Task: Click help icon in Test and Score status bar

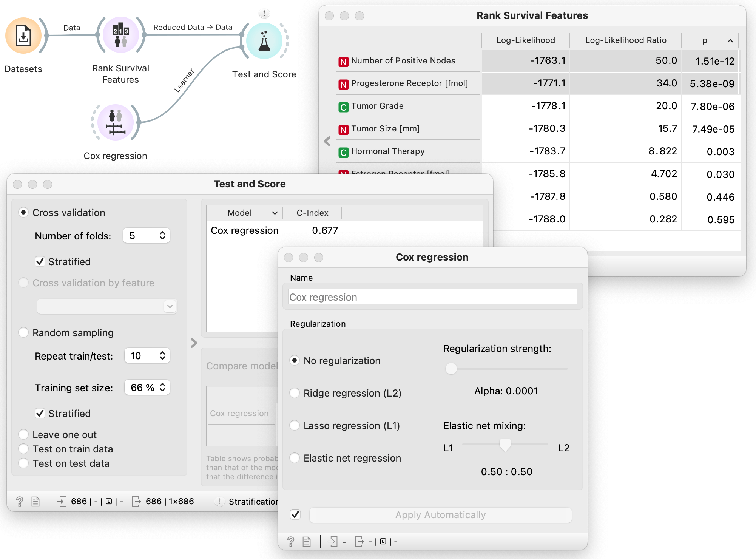Action: (20, 501)
